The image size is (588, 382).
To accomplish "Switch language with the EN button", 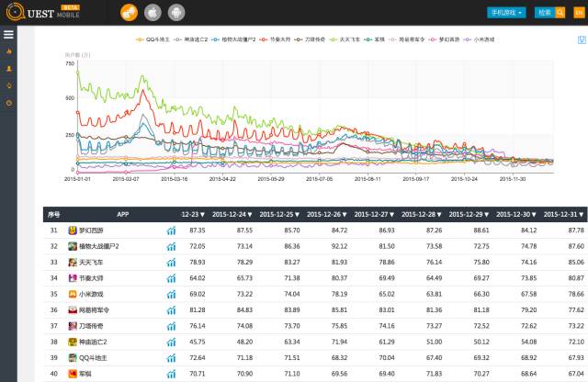I will coord(580,12).
